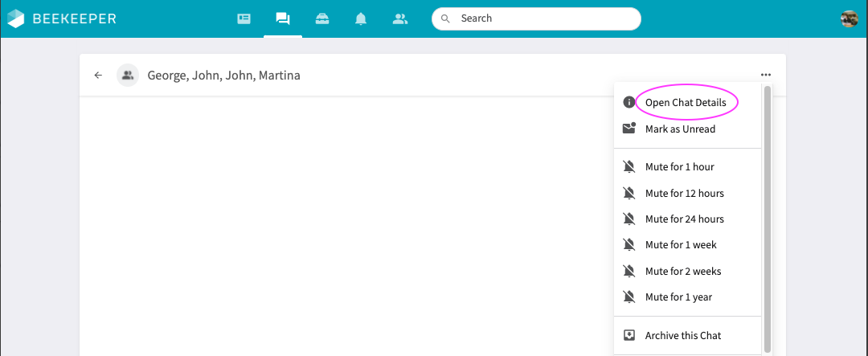The height and width of the screenshot is (356, 868).
Task: Go back using the left arrow
Action: 99,76
